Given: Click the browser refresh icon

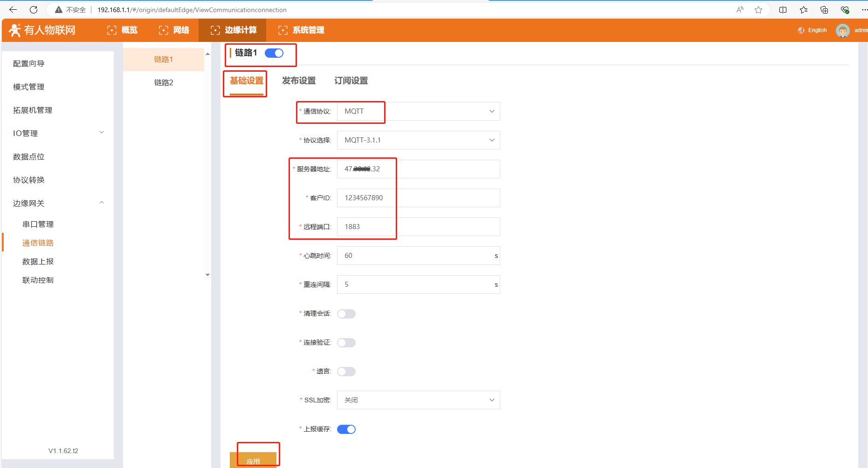Looking at the screenshot, I should [x=34, y=10].
